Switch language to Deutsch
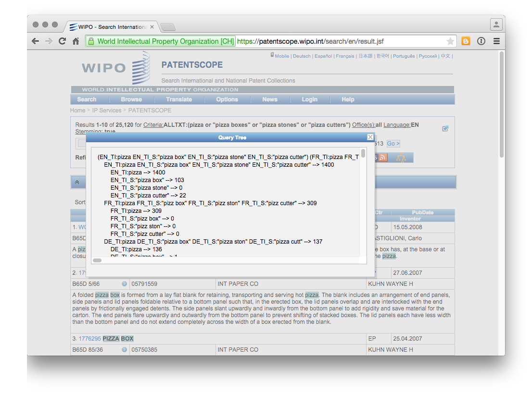532x394 pixels. (302, 56)
